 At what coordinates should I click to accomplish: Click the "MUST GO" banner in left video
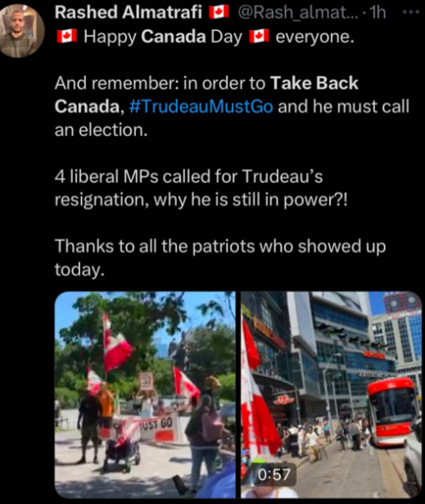click(158, 425)
